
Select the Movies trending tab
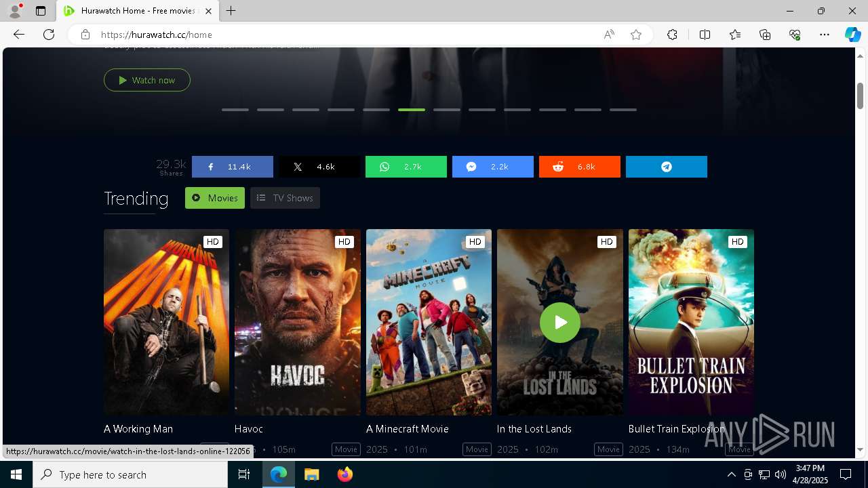(x=215, y=198)
